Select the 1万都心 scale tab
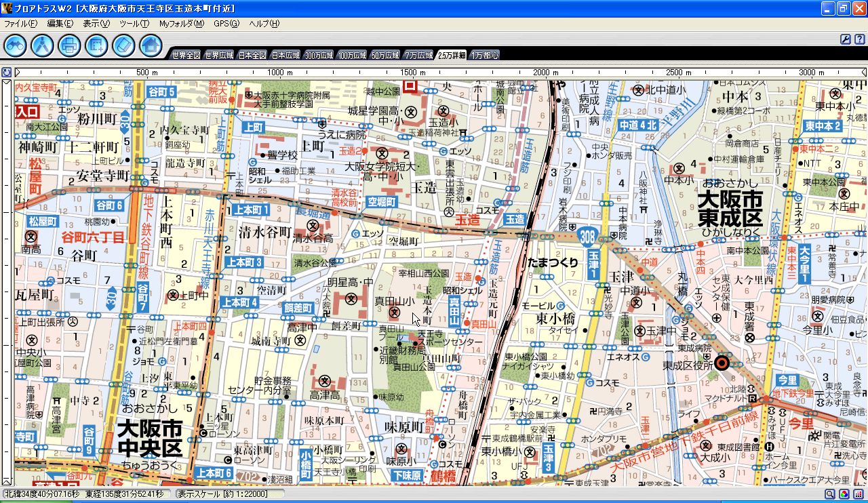Screen dimensions: 868x503 point(484,56)
